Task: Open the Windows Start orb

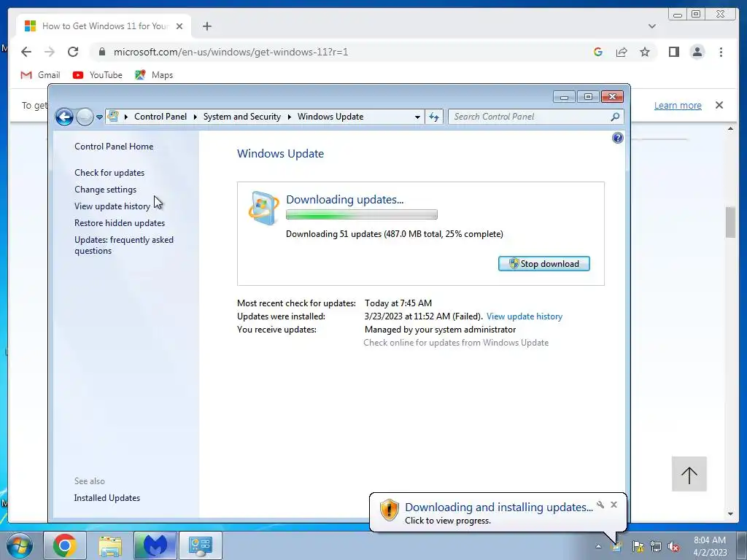Action: pyautogui.click(x=19, y=545)
